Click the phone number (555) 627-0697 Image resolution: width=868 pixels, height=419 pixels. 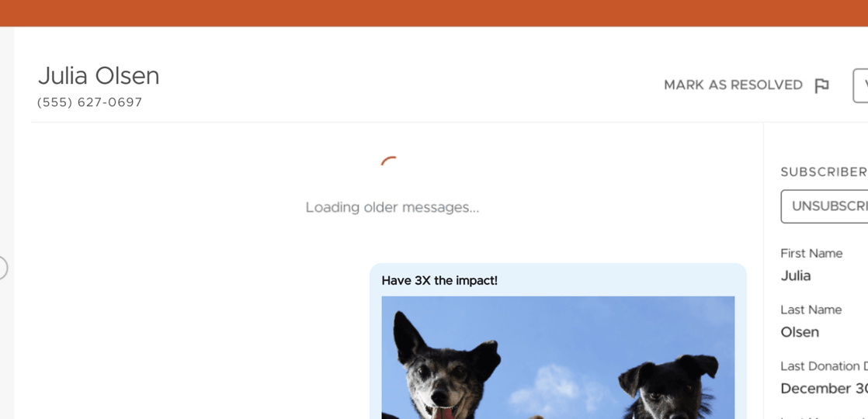tap(90, 102)
